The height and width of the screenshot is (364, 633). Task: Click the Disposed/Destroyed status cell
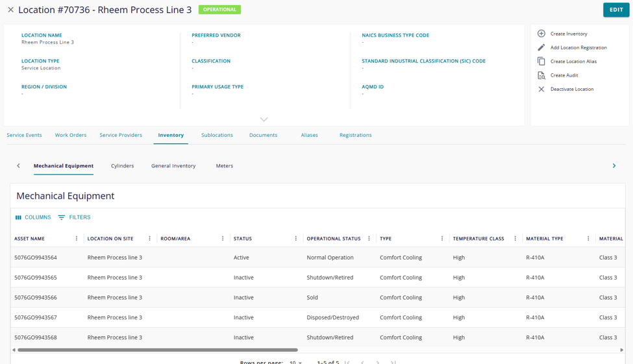point(332,317)
